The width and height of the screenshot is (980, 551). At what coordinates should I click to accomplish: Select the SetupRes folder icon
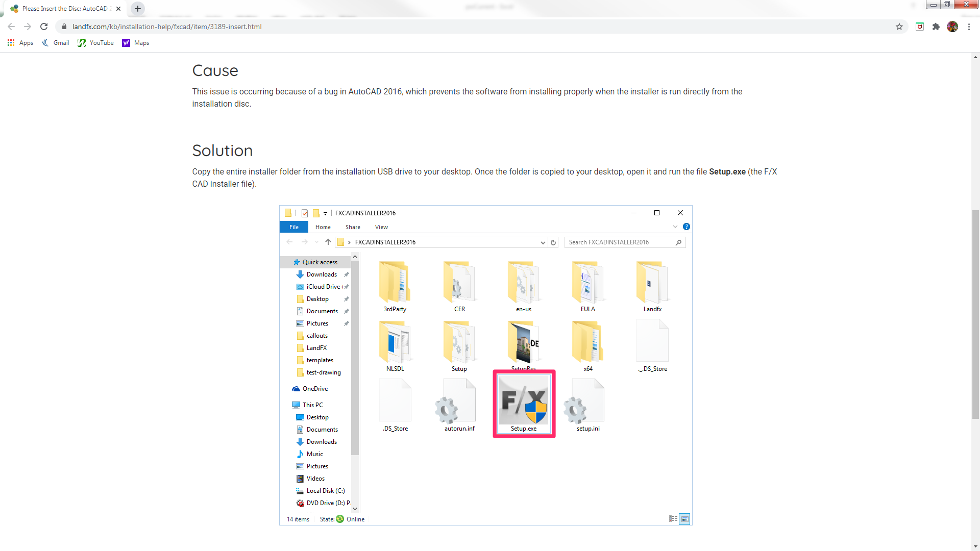(x=524, y=341)
